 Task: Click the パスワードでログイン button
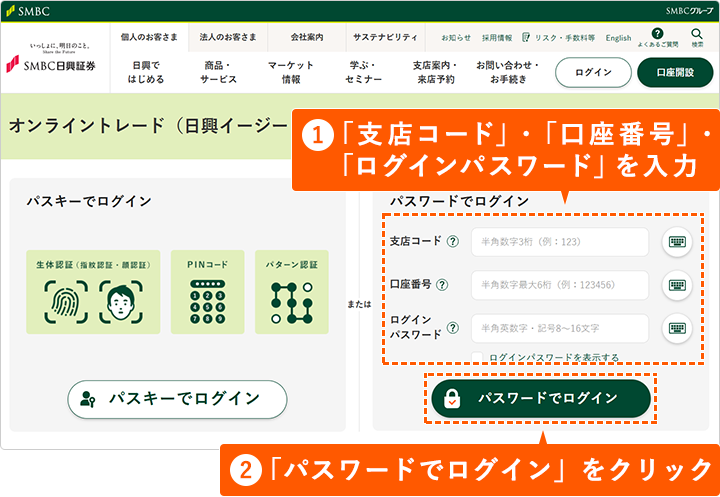tap(541, 398)
